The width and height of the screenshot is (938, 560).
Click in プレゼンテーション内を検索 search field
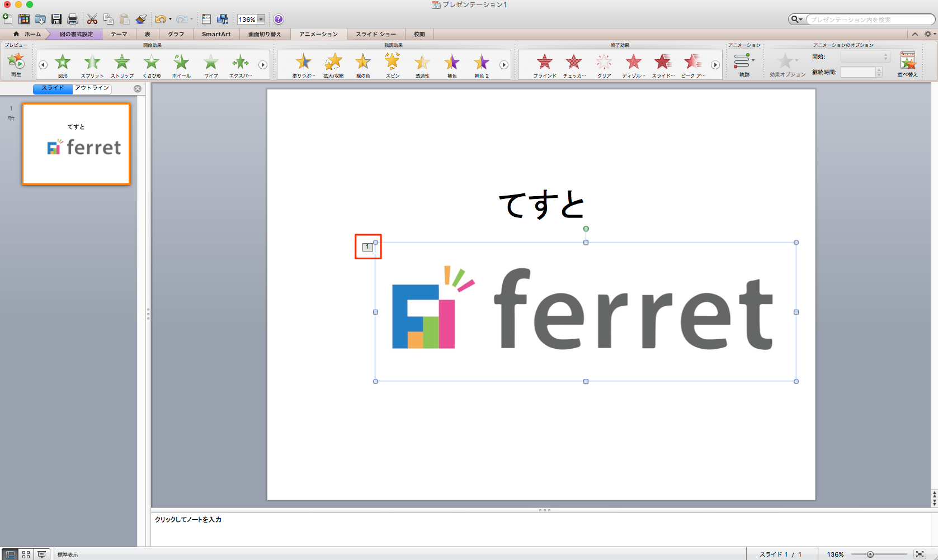870,20
